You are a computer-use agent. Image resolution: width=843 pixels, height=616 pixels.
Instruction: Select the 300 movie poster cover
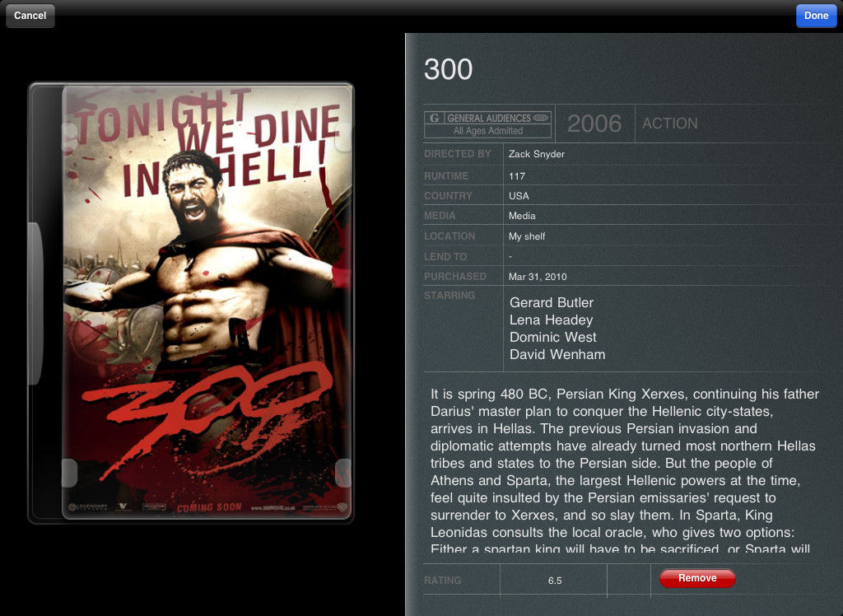207,302
